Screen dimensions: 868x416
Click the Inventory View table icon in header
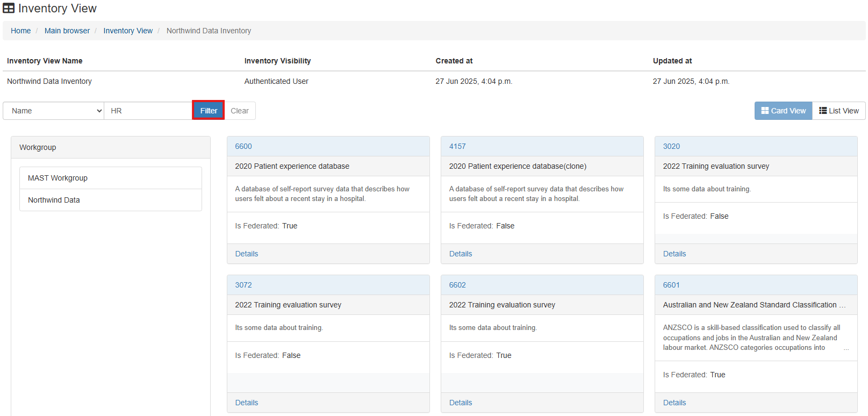[x=9, y=9]
